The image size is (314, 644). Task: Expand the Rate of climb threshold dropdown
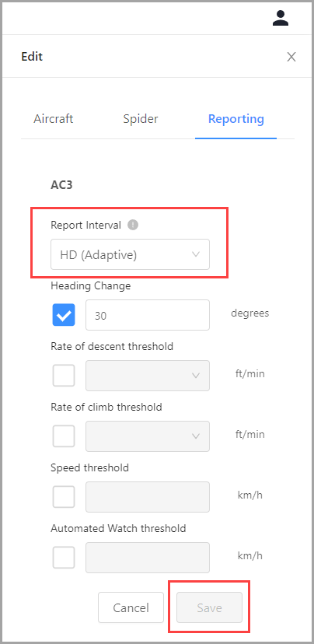[x=148, y=436]
